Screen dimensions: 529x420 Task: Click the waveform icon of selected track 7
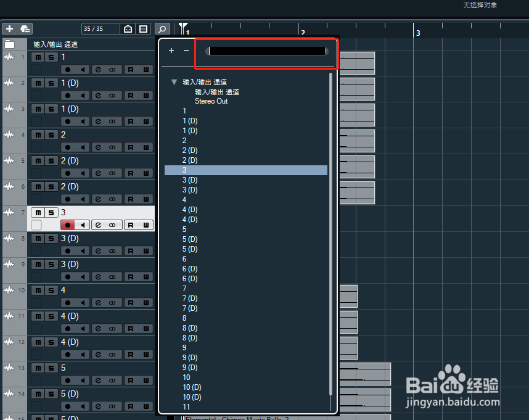click(9, 213)
